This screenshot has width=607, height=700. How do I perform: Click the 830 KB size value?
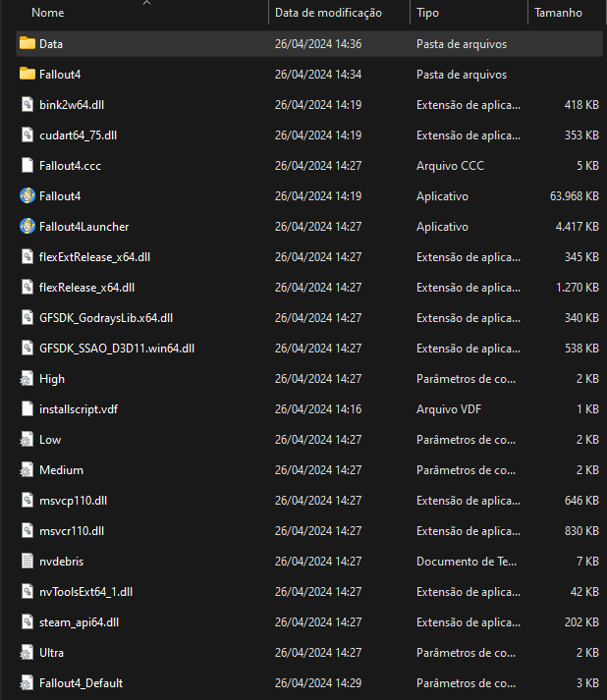point(581,531)
